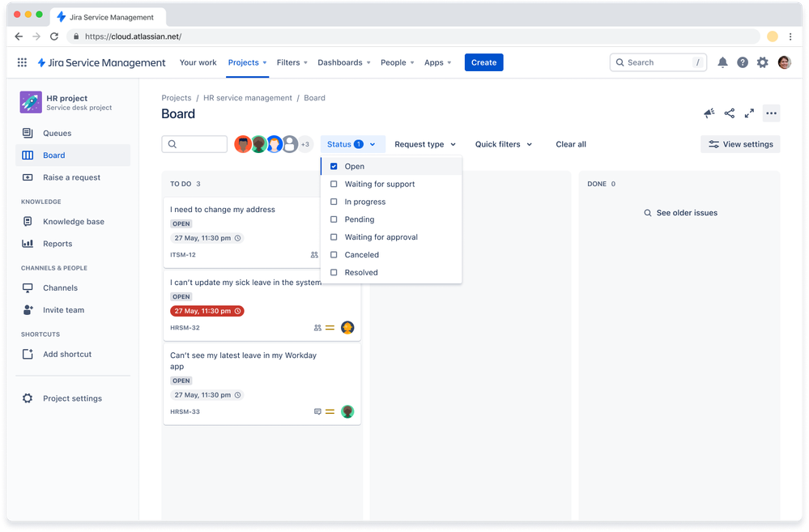Expand the People menu
The width and height of the screenshot is (809, 532).
[x=398, y=62]
